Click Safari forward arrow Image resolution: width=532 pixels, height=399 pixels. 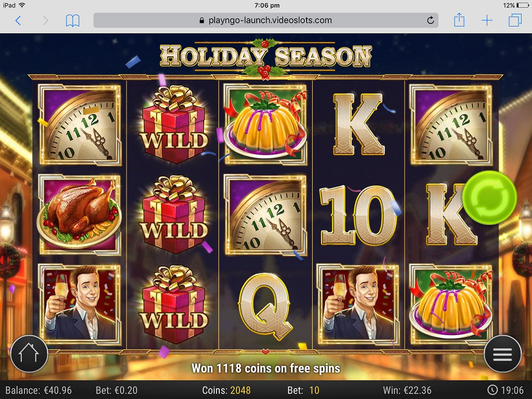45,20
